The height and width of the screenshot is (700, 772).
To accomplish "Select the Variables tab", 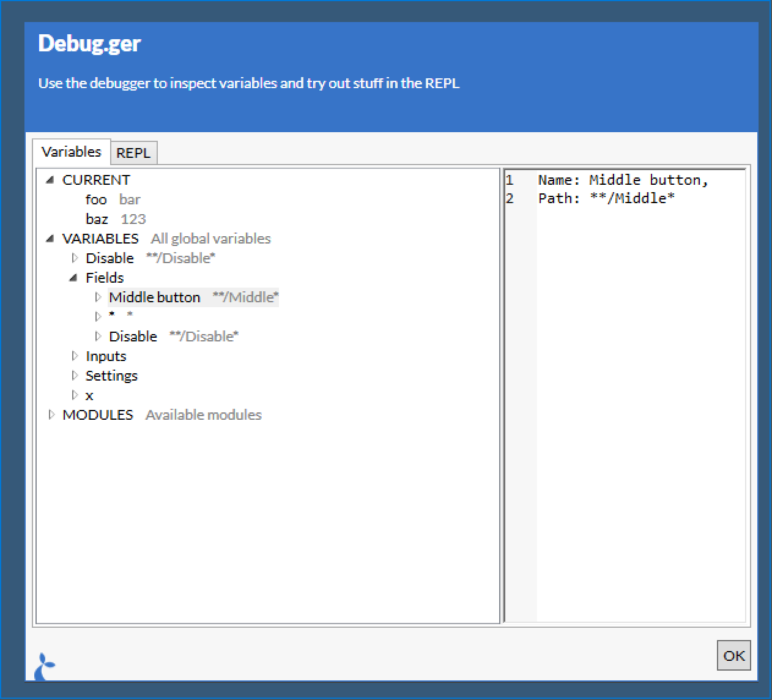I will click(x=71, y=152).
